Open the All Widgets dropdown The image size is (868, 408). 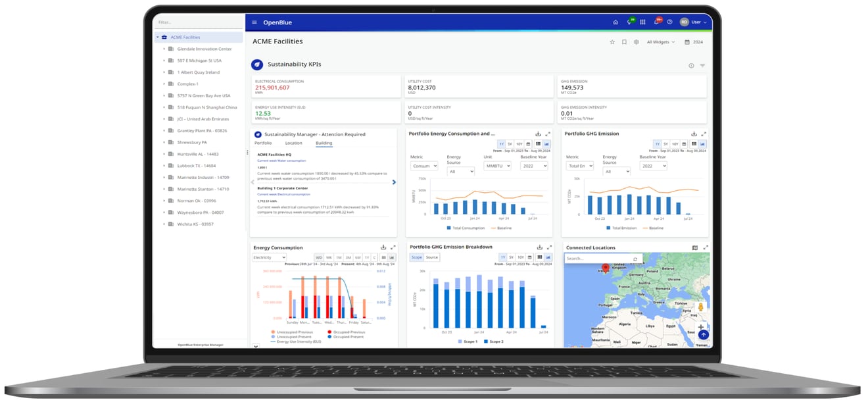coord(661,42)
